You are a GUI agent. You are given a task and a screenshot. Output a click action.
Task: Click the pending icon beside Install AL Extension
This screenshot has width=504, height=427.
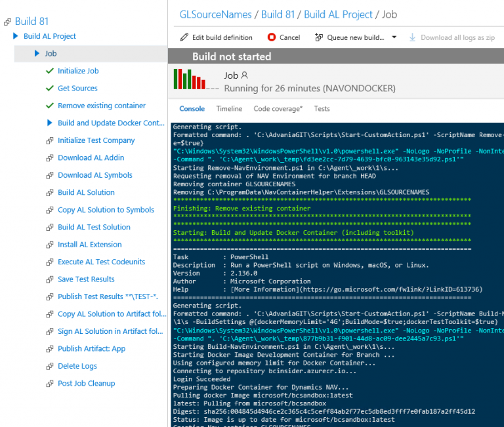pos(49,245)
